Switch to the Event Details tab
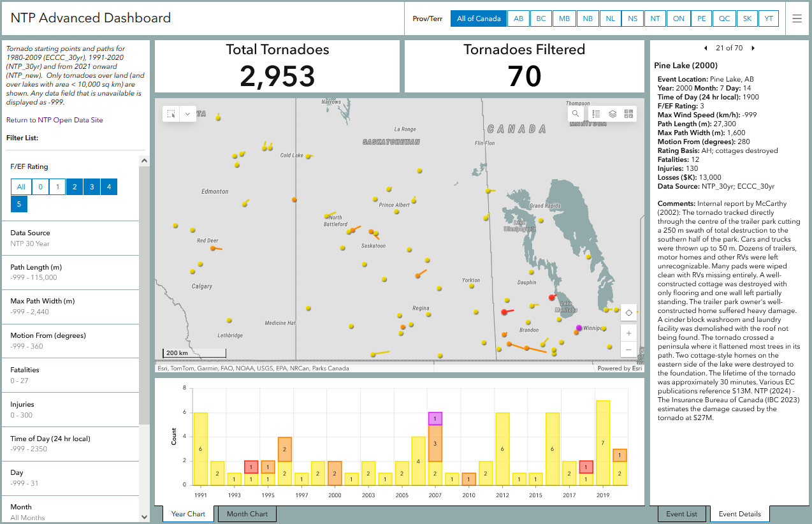 tap(740, 514)
